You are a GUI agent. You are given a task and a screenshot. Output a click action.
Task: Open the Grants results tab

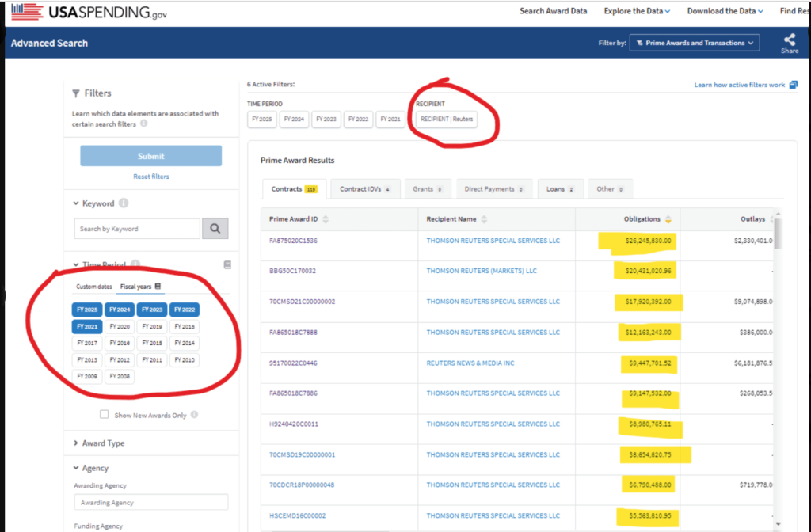coord(428,189)
